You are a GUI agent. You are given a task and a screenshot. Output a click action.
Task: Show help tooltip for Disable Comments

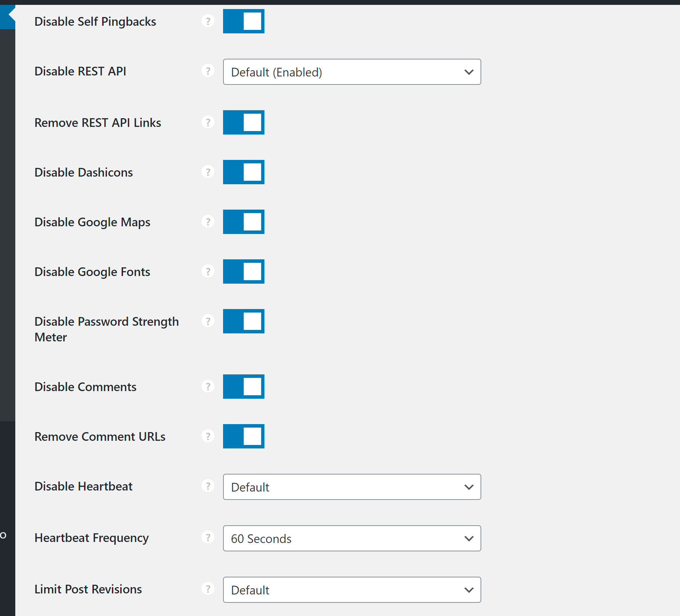208,387
